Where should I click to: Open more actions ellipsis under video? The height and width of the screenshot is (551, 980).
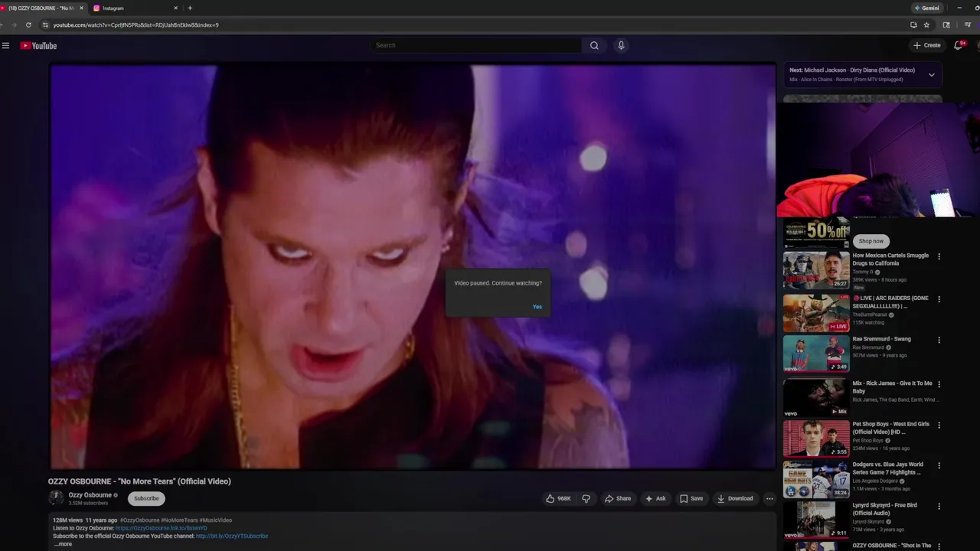769,498
